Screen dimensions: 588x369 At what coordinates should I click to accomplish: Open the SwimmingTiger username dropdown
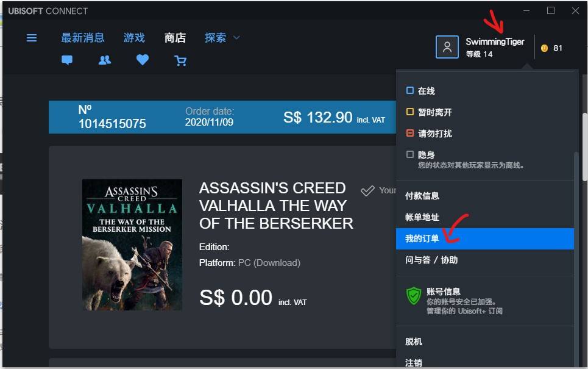coord(495,41)
